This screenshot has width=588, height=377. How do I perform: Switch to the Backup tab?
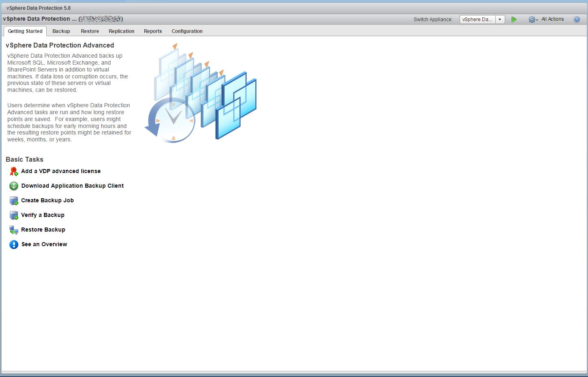(x=61, y=31)
